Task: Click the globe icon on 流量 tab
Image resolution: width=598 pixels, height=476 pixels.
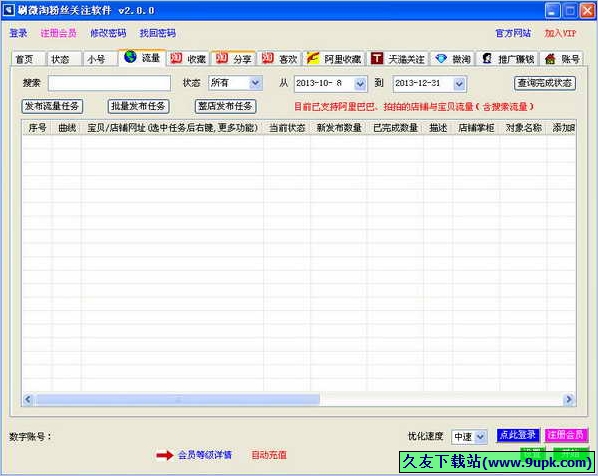Action: click(x=130, y=57)
